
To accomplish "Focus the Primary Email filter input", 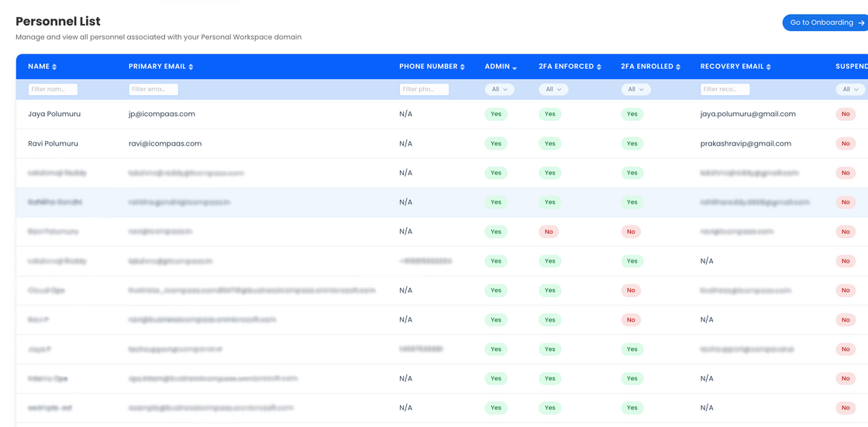I will [x=153, y=90].
